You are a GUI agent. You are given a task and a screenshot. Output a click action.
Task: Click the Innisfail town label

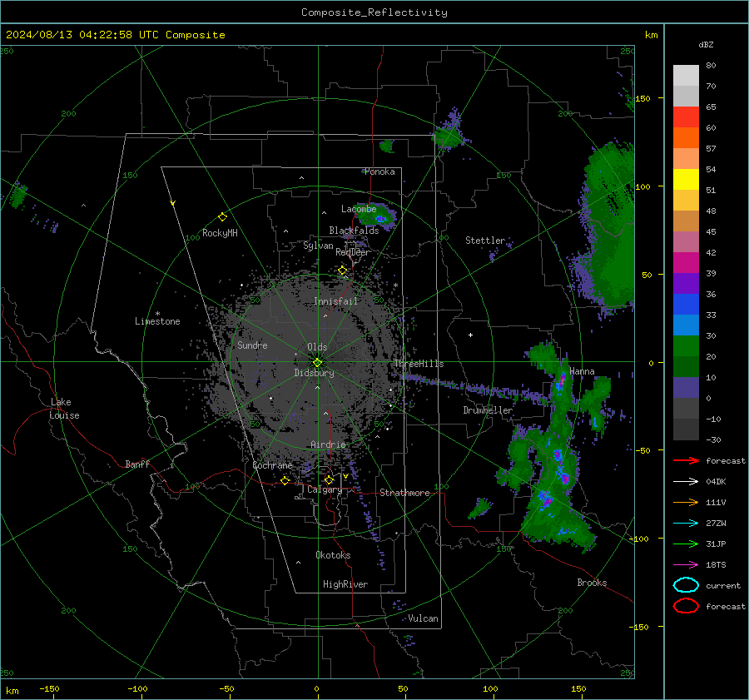335,301
